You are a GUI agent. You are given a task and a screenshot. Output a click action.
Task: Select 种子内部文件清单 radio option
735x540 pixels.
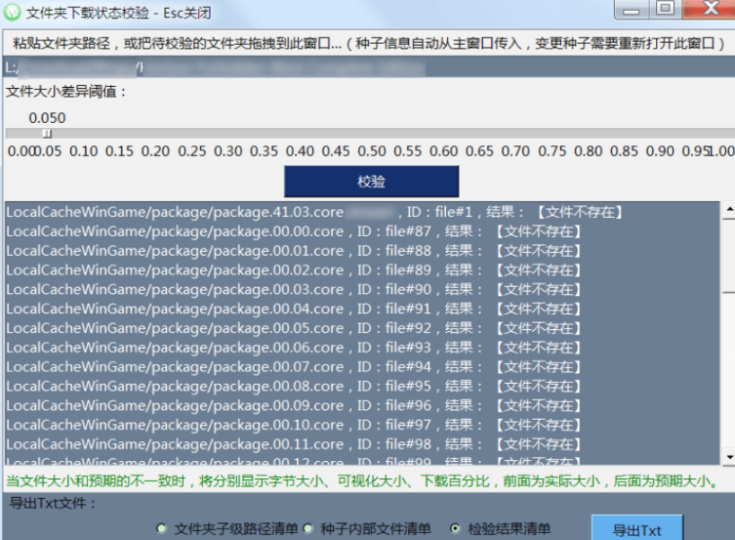pyautogui.click(x=310, y=528)
